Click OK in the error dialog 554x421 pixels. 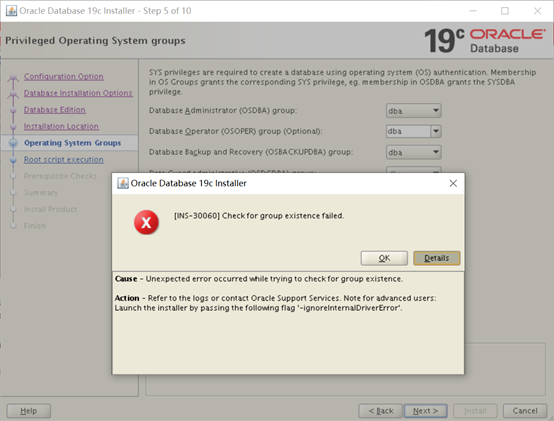tap(384, 258)
